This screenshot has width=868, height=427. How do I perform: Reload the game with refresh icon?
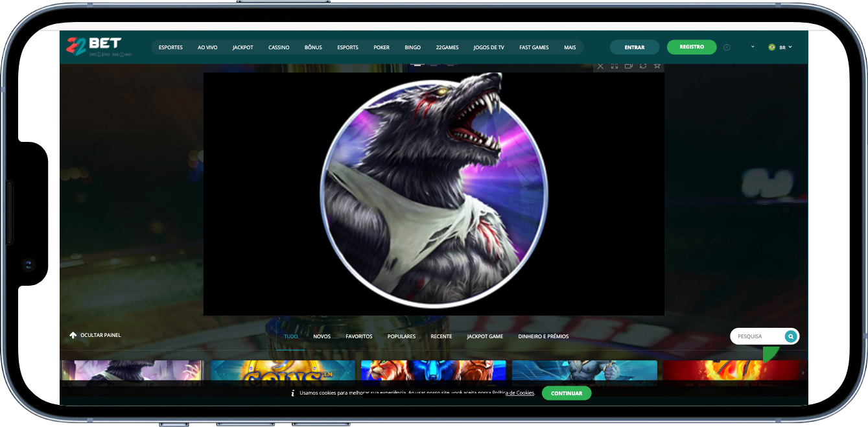[643, 65]
